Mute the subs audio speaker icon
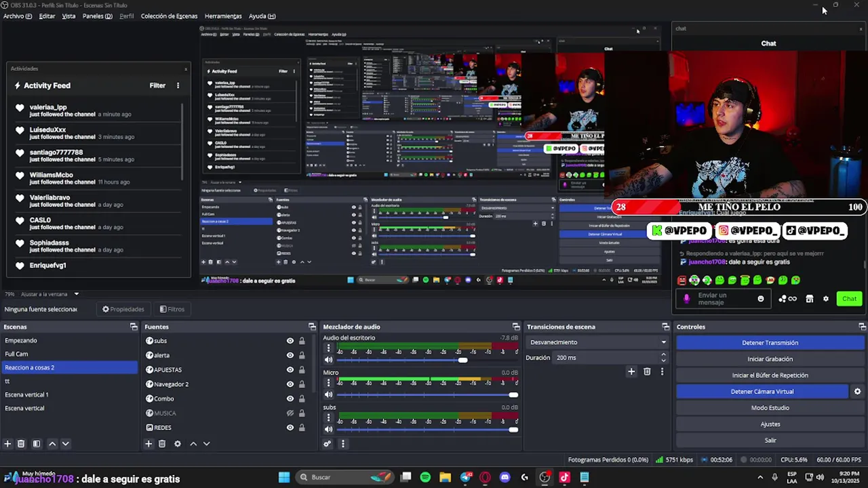The width and height of the screenshot is (868, 488). pos(329,429)
